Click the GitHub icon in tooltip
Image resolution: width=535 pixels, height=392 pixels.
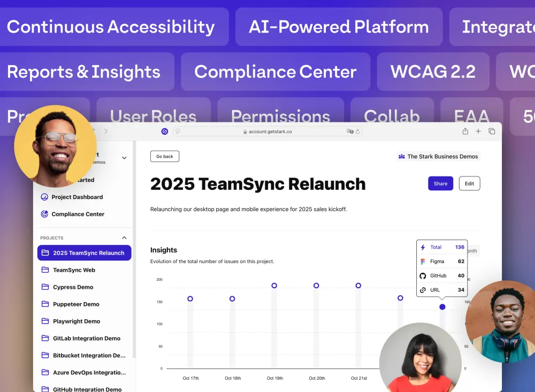[x=423, y=275]
